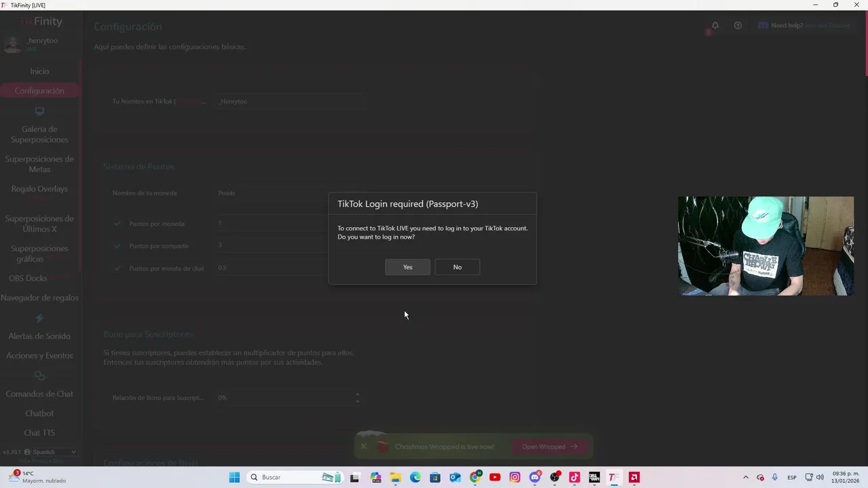Toggle Puntos por moneda checkbox
The height and width of the screenshot is (488, 868).
click(117, 224)
